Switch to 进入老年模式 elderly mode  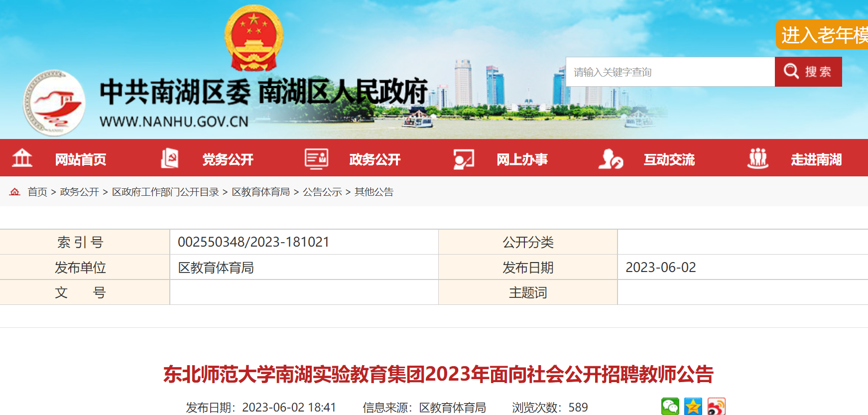822,34
